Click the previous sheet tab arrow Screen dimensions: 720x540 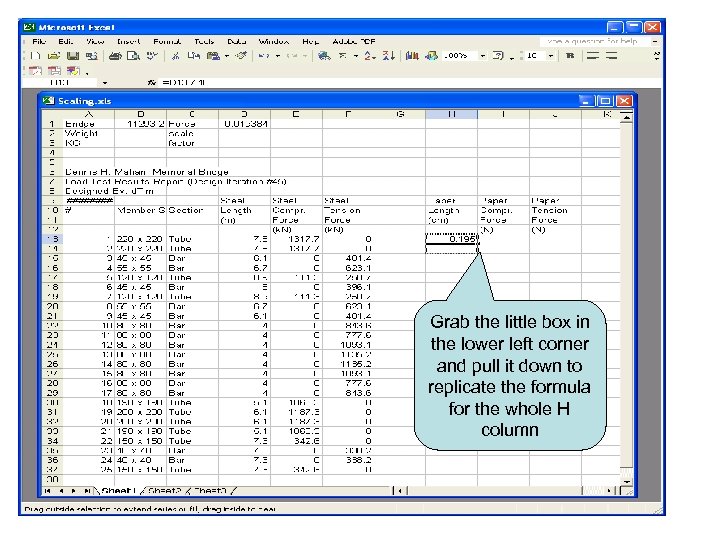pos(61,491)
